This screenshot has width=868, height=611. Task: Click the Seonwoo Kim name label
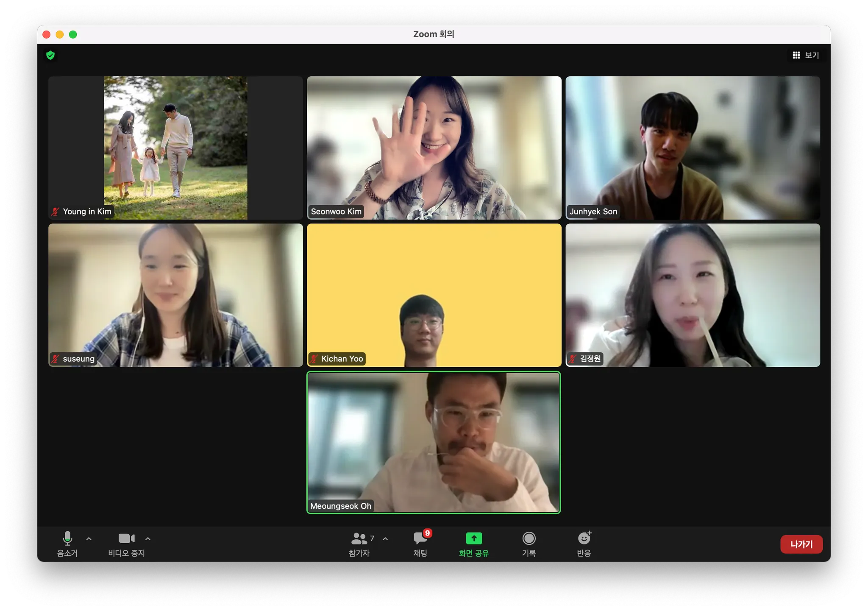(336, 211)
